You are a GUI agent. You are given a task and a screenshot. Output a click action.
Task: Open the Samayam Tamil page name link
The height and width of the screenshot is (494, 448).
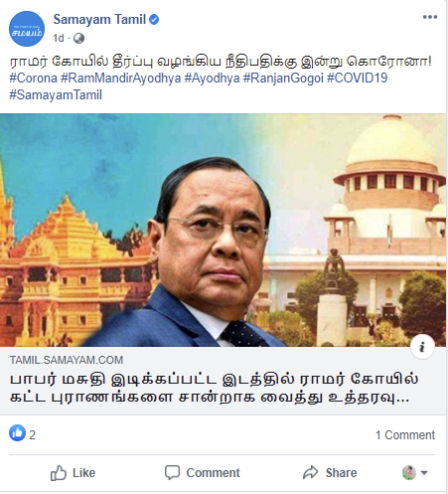click(99, 20)
